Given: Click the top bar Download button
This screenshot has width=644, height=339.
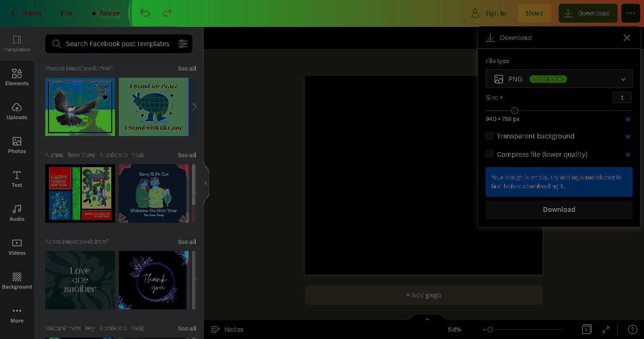Looking at the screenshot, I should coord(587,13).
